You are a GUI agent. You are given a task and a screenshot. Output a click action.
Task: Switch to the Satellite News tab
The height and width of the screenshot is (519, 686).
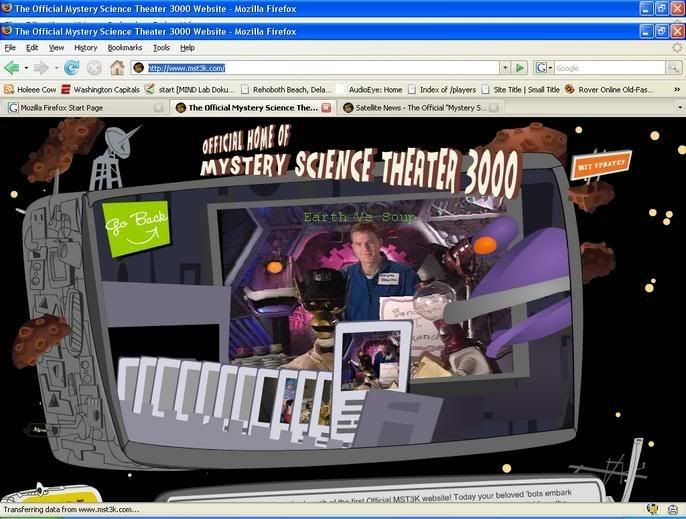pos(420,108)
